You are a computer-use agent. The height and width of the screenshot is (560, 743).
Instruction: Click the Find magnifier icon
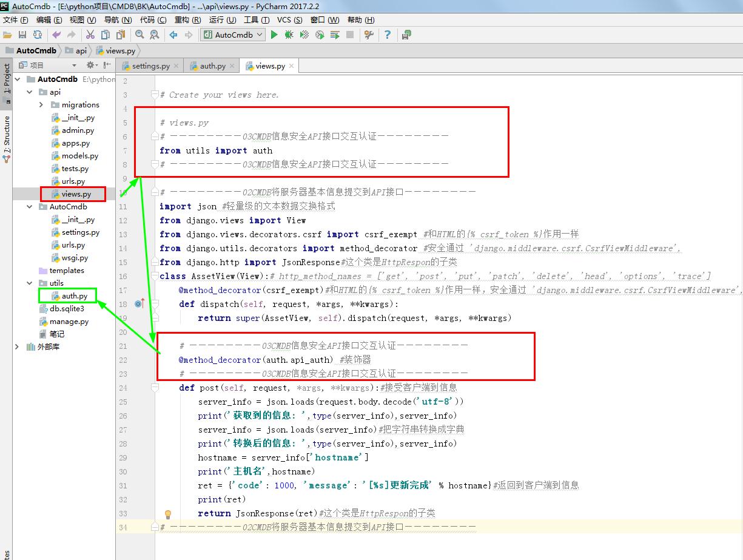click(x=140, y=35)
